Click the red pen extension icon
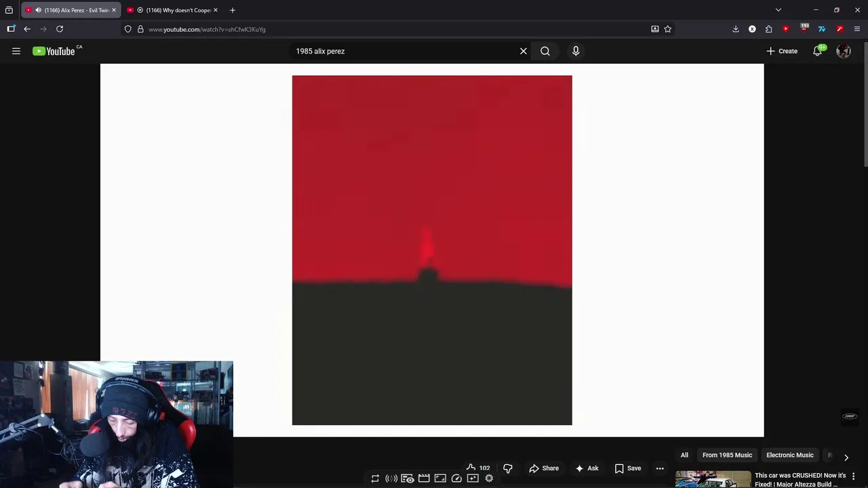This screenshot has height=488, width=868. coord(840,29)
